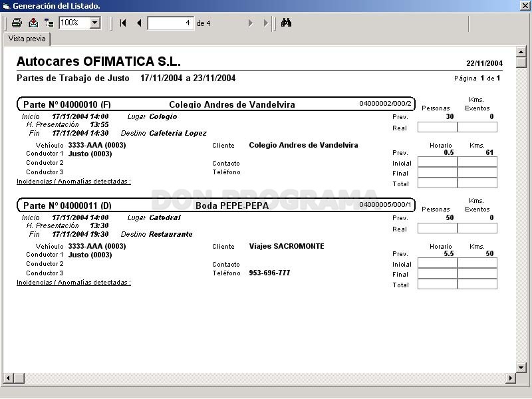The width and height of the screenshot is (532, 399).
Task: Click the horizontal scrollbar right arrow
Action: click(x=510, y=378)
